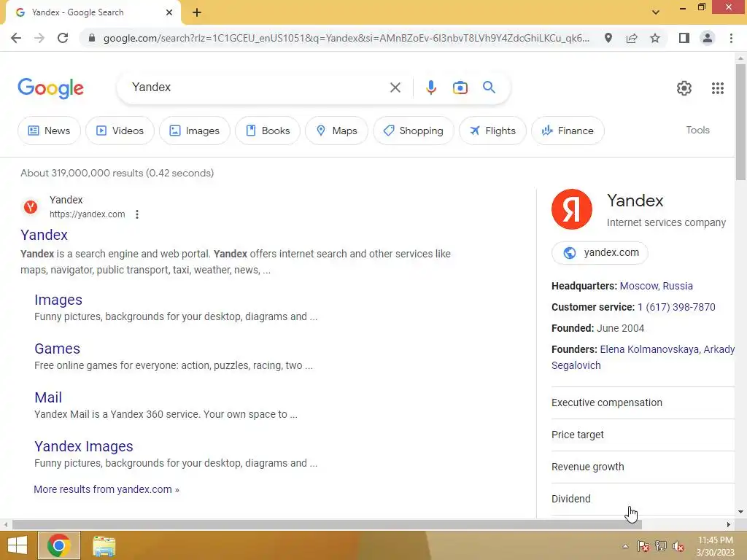Click the scroll right arrow on horizontal scrollbar
Viewport: 747px width, 560px height.
click(x=729, y=524)
